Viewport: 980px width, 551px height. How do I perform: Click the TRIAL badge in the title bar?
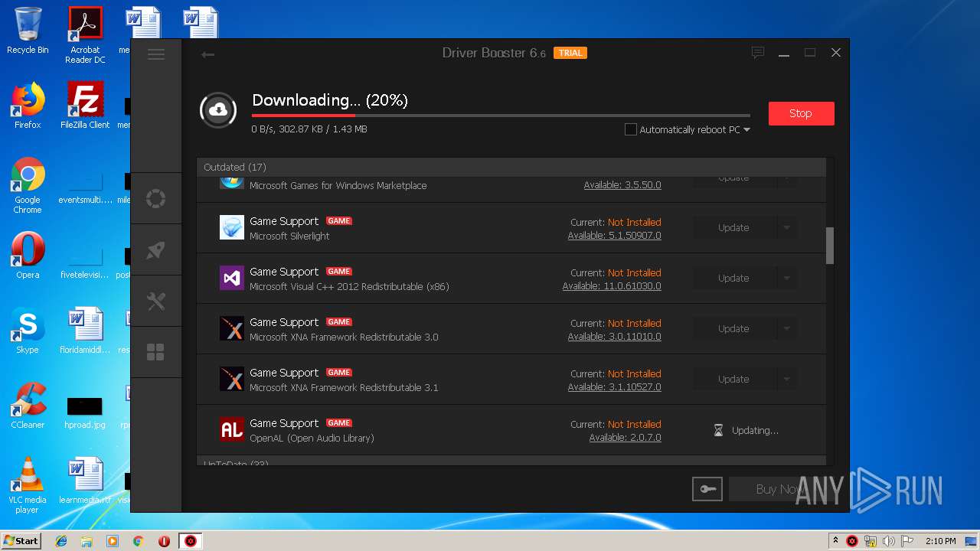(570, 53)
